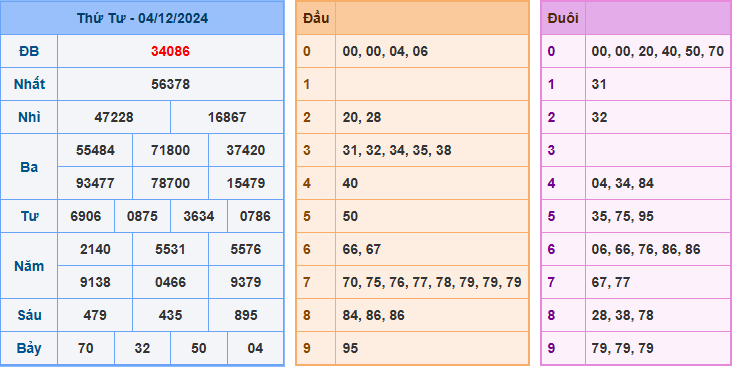Select Đuôi values 67, 77
Screen dimensions: 732x367
point(611,282)
